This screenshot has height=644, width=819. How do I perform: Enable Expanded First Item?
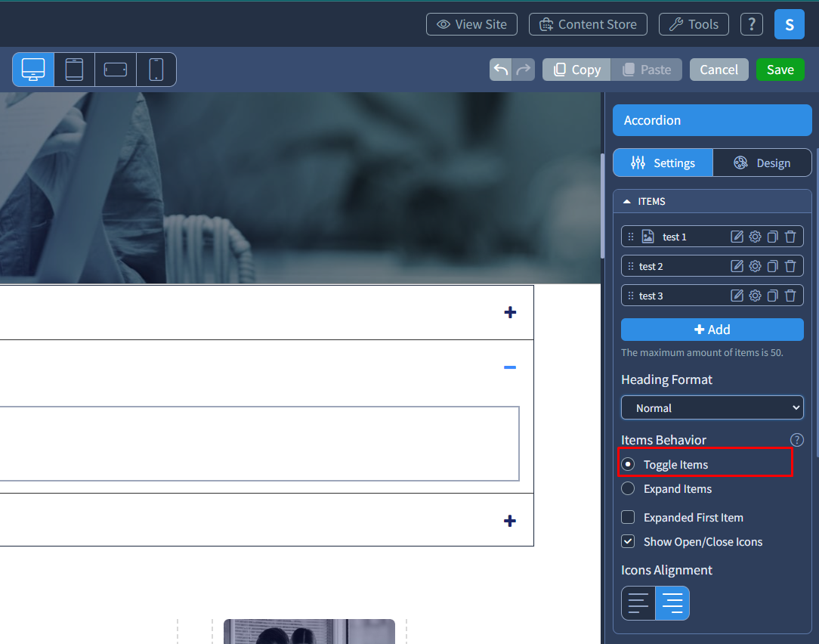(x=628, y=517)
